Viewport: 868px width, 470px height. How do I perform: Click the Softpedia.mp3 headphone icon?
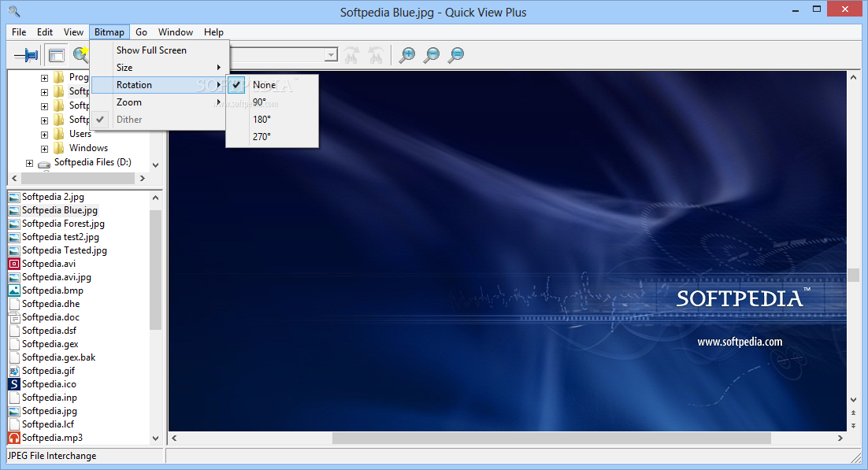click(14, 438)
